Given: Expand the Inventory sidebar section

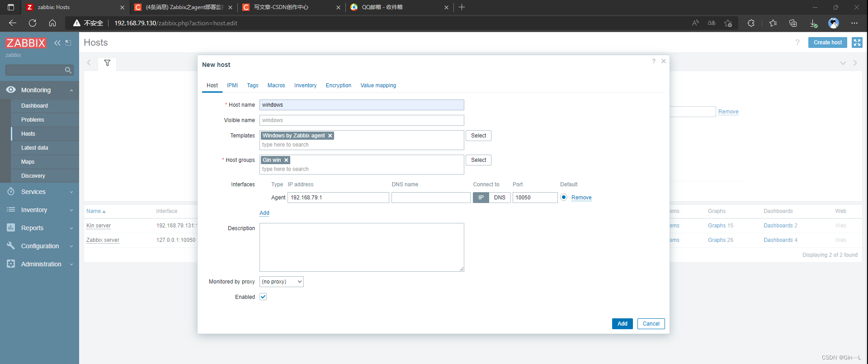Looking at the screenshot, I should (40, 210).
